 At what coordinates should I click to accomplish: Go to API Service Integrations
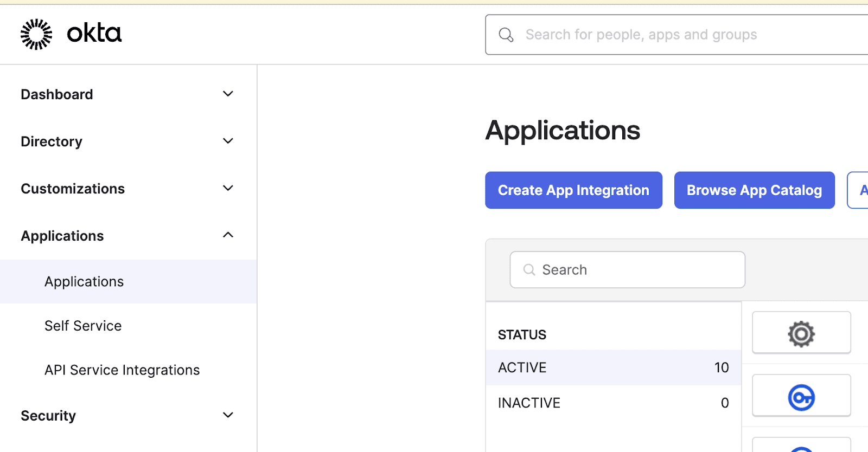pos(122,370)
